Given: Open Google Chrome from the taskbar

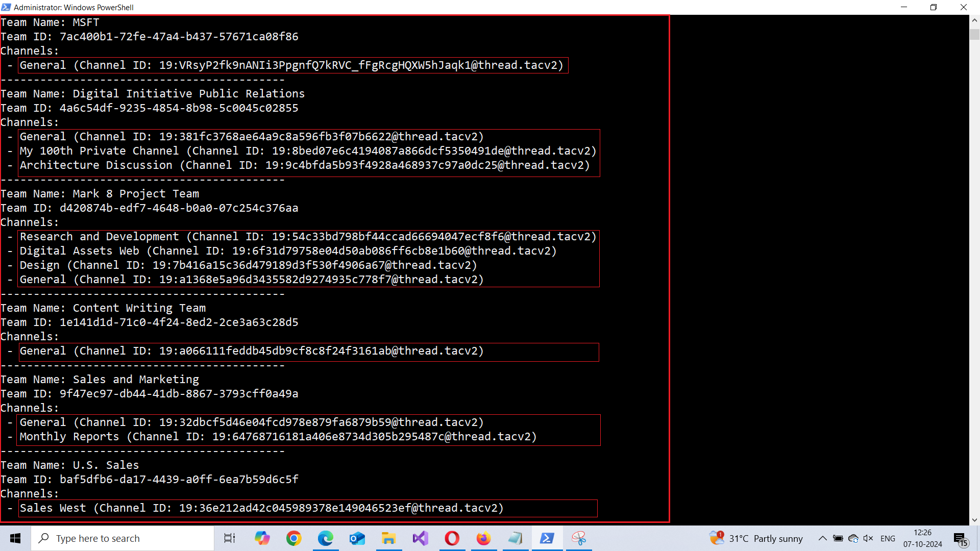Looking at the screenshot, I should point(293,538).
